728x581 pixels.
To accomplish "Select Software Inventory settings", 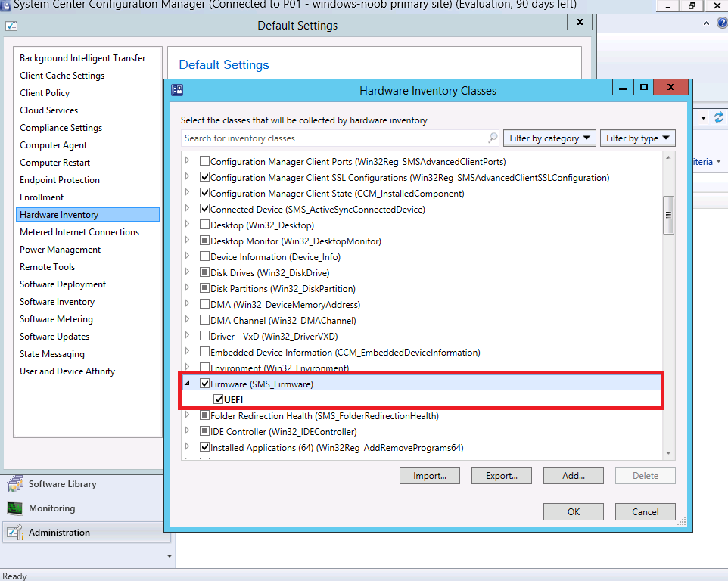I will pos(57,302).
